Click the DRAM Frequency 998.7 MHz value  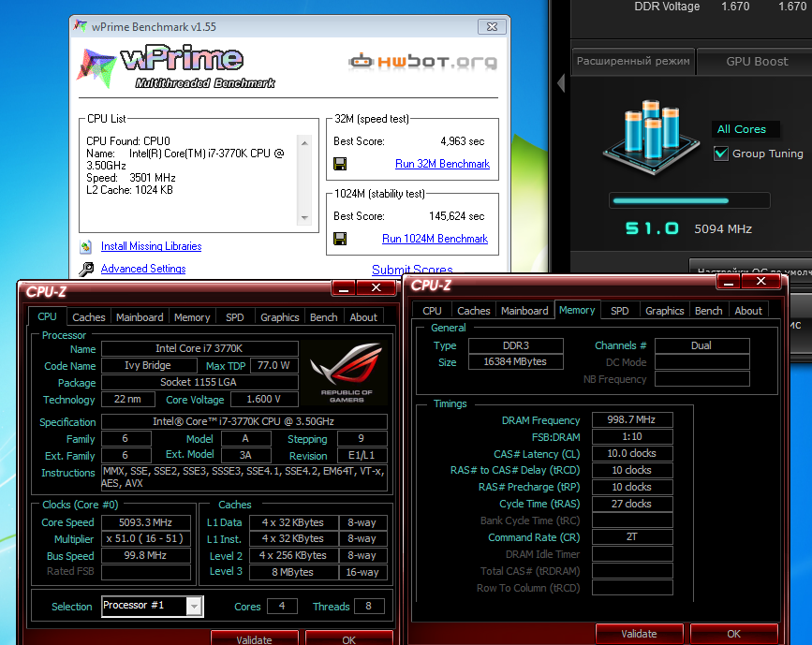(632, 419)
